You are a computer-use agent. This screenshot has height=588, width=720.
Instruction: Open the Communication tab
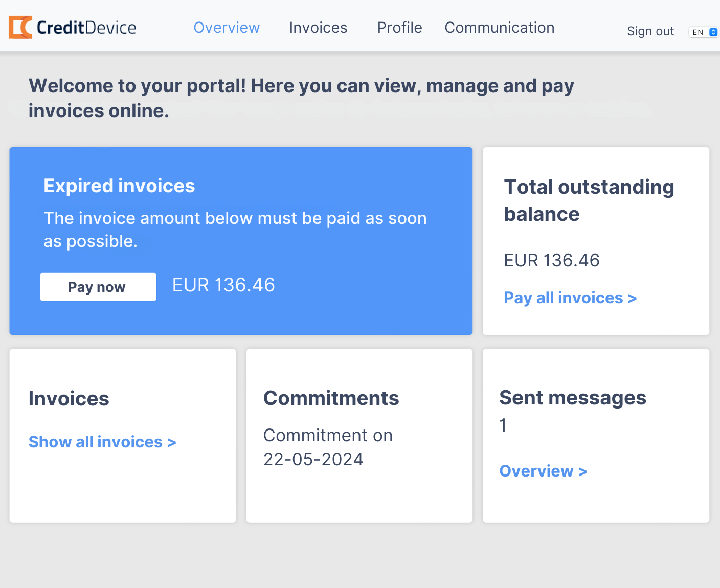[x=499, y=28]
